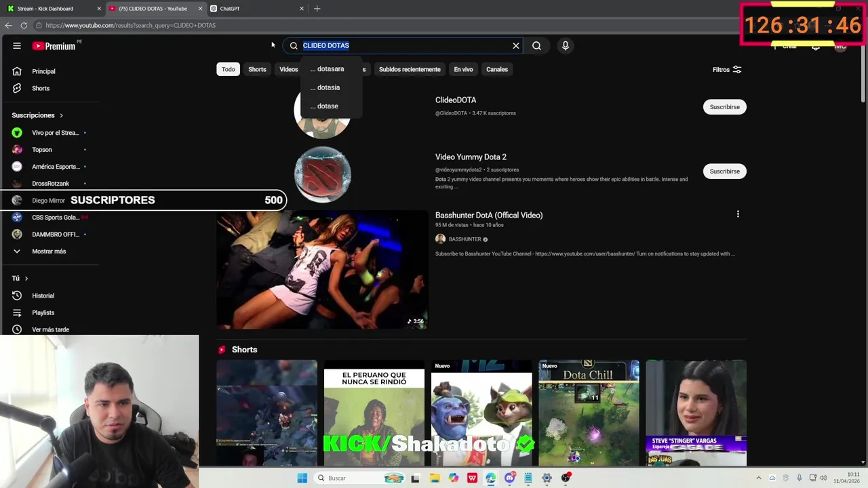Expand the Tú section chevron
This screenshot has height=488, width=868.
[26, 279]
